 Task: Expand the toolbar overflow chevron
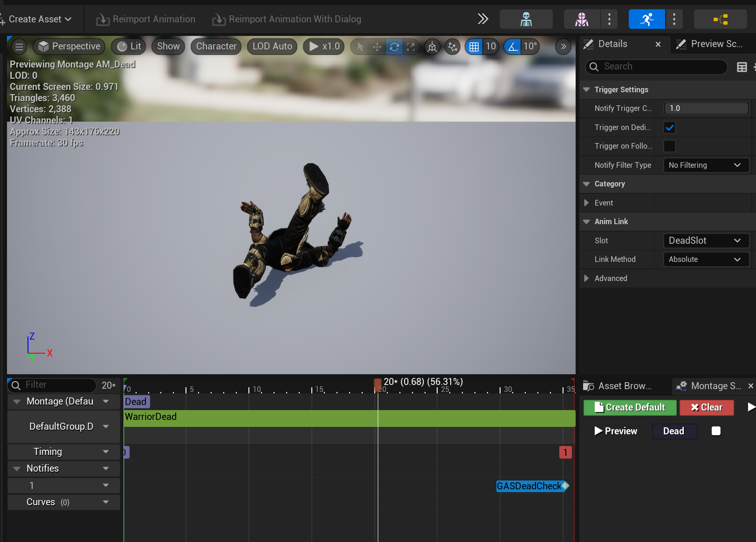pos(483,19)
